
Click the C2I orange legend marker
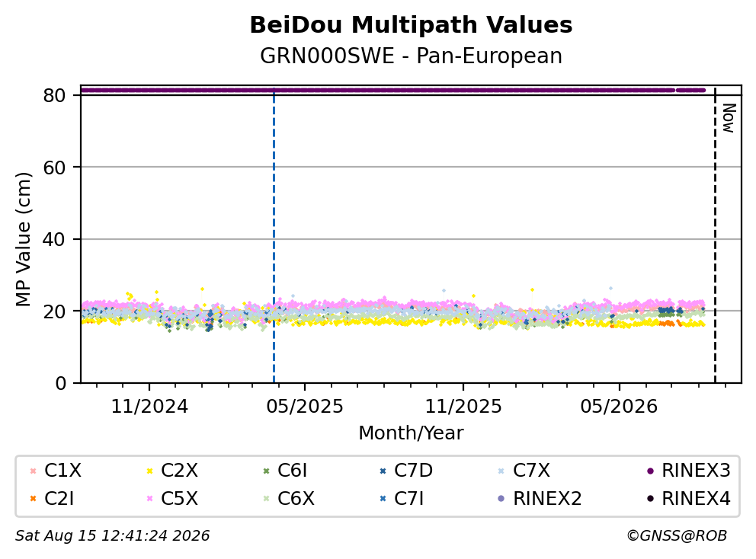click(33, 499)
